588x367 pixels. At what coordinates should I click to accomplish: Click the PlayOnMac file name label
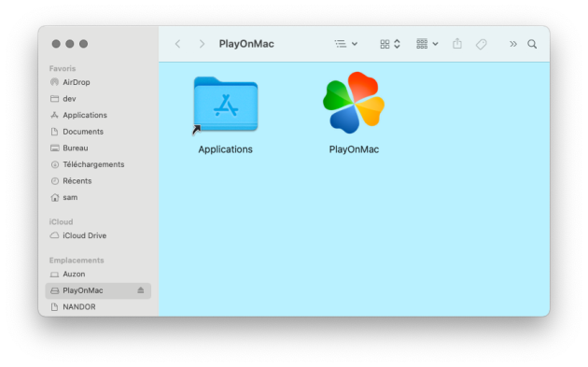tap(354, 149)
